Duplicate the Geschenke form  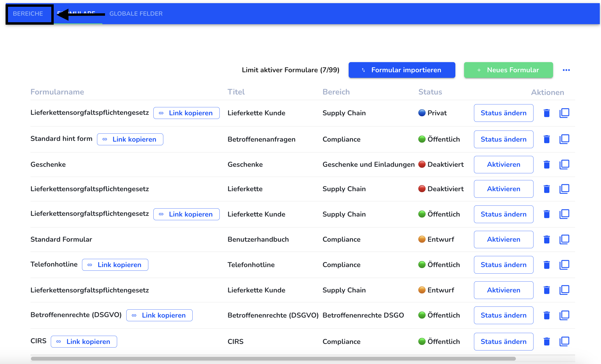tap(564, 165)
